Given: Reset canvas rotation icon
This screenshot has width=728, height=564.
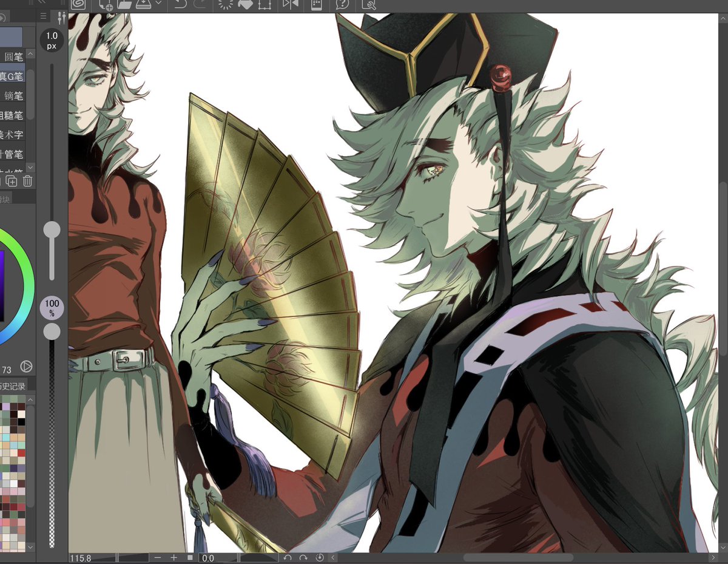Looking at the screenshot, I should click(320, 558).
